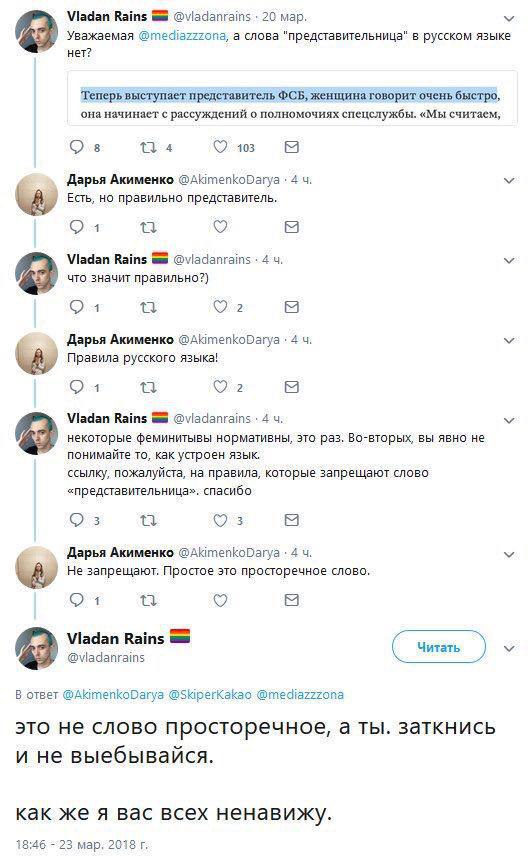Retweet the tweet with 4 retweets
The width and height of the screenshot is (530, 860).
(x=148, y=147)
